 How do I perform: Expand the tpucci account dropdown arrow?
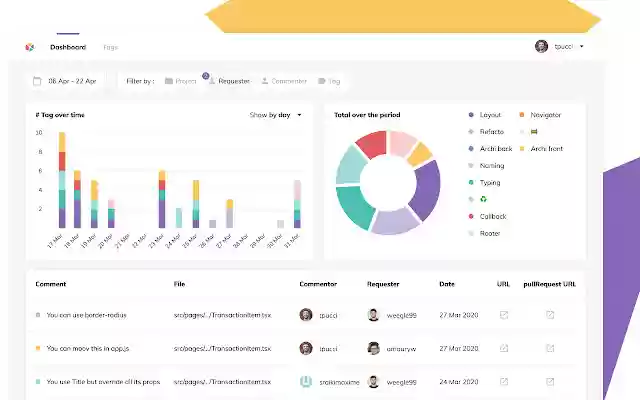[x=582, y=46]
